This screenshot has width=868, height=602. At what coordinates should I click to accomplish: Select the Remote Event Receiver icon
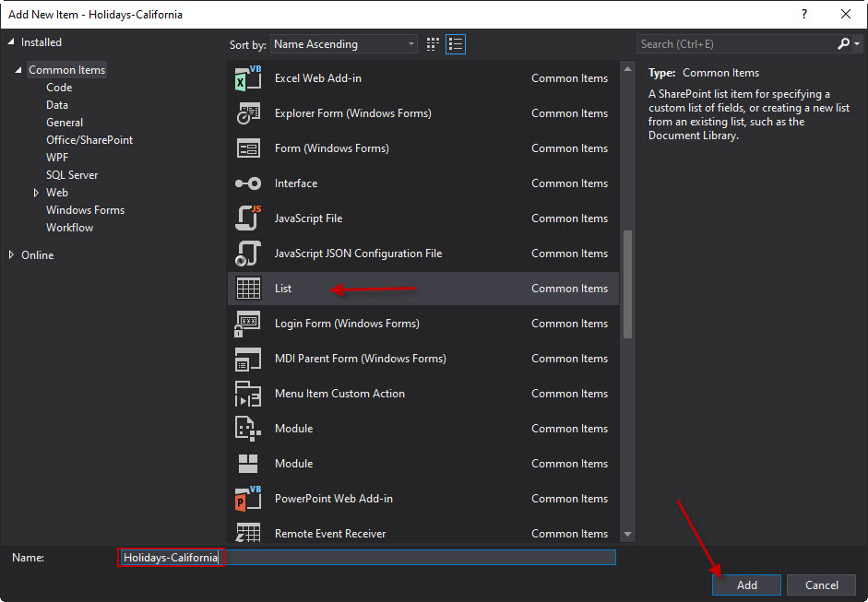(x=247, y=533)
